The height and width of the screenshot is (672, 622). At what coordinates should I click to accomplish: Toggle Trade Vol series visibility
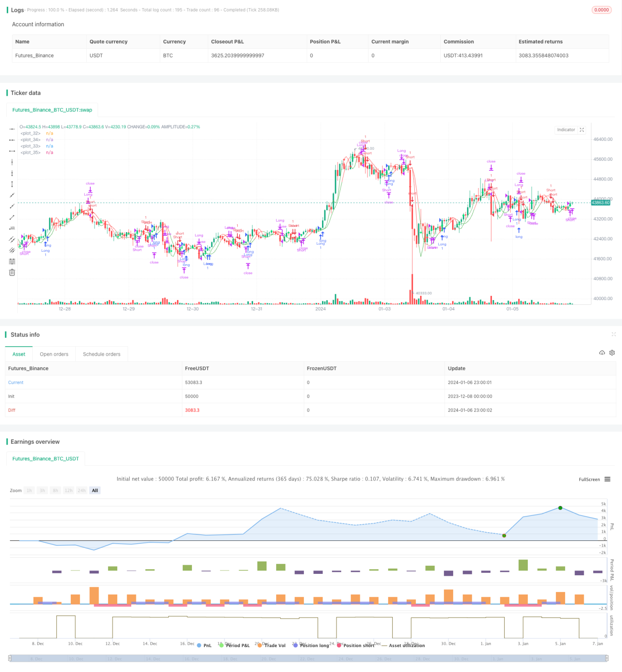click(271, 646)
